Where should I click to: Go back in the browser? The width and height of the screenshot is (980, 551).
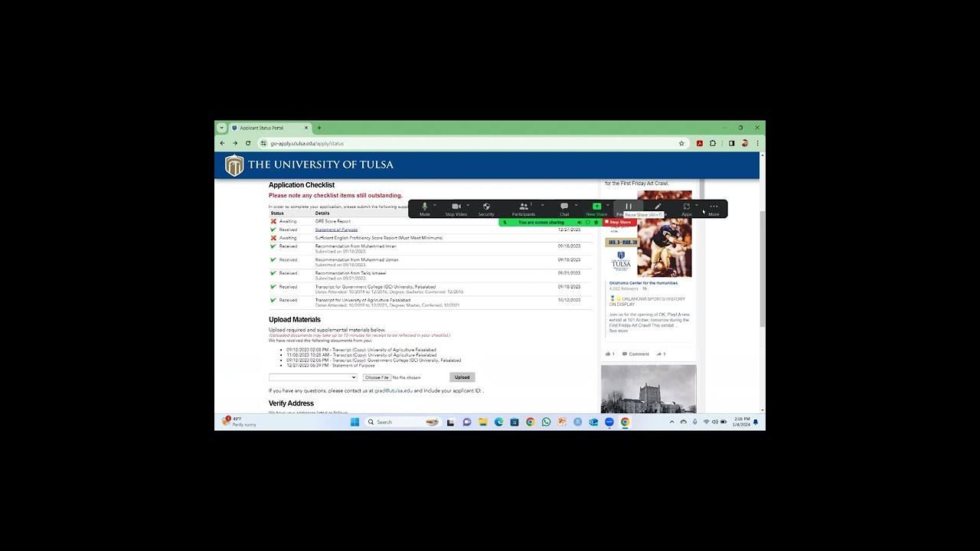coord(223,143)
